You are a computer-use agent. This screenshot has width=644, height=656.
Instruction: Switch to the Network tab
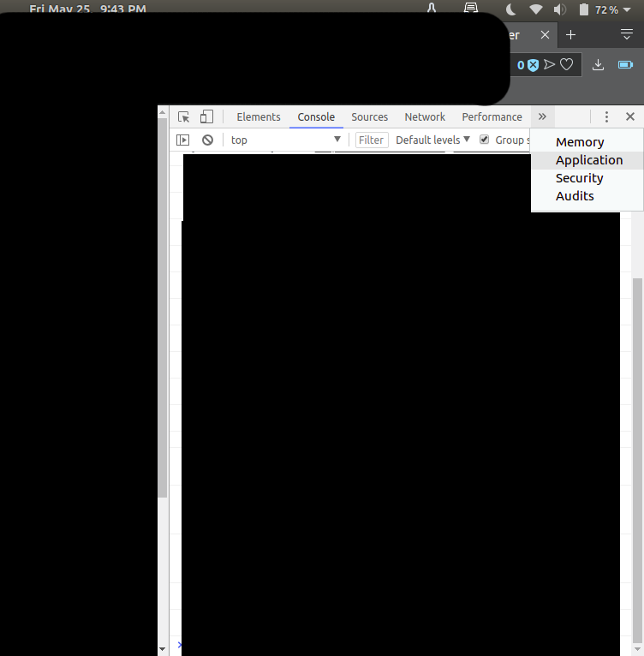pos(425,117)
